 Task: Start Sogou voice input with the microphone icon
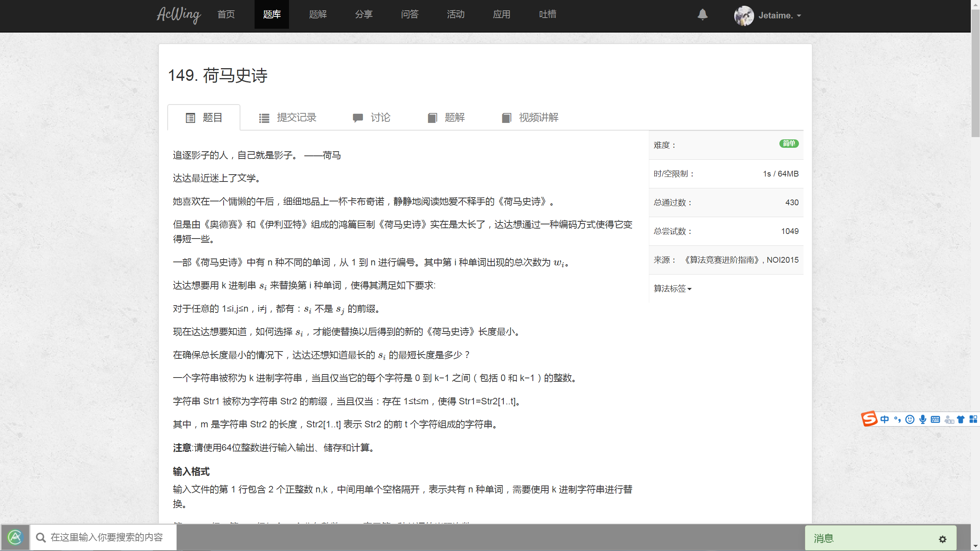click(922, 419)
